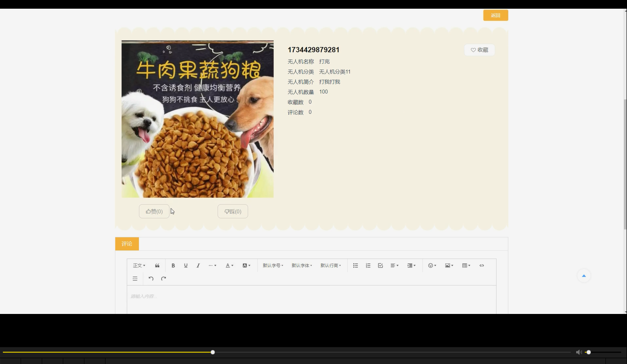Open the 默认字体 font family dropdown
The width and height of the screenshot is (627, 364).
(x=302, y=265)
